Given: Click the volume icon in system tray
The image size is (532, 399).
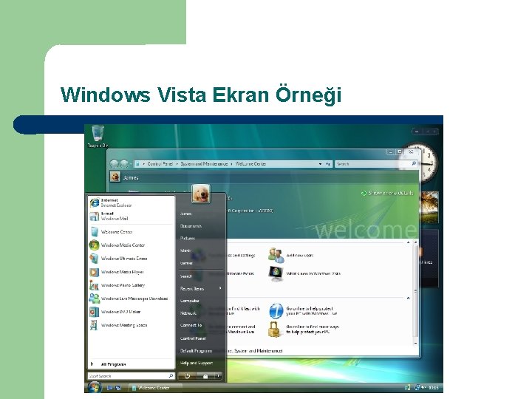Looking at the screenshot, I should pyautogui.click(x=423, y=387).
